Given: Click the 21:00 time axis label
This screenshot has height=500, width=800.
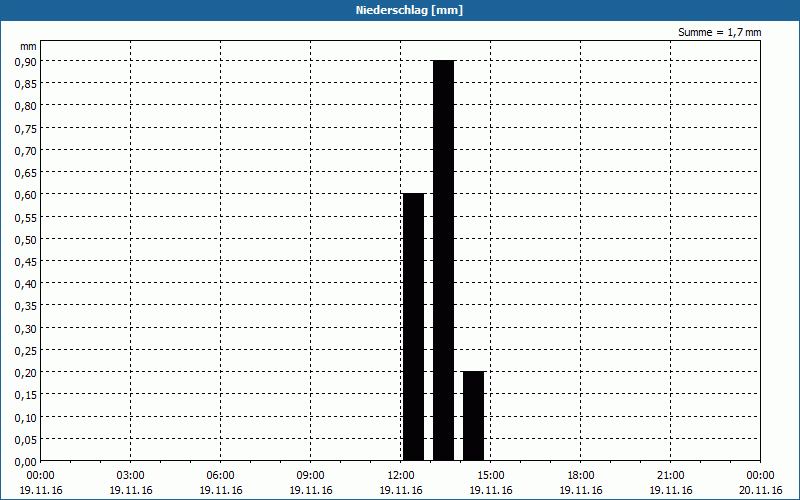Looking at the screenshot, I should point(670,476).
